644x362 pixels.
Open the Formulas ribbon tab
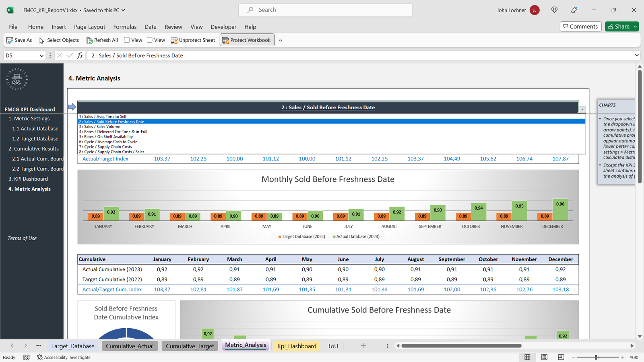coord(125,27)
